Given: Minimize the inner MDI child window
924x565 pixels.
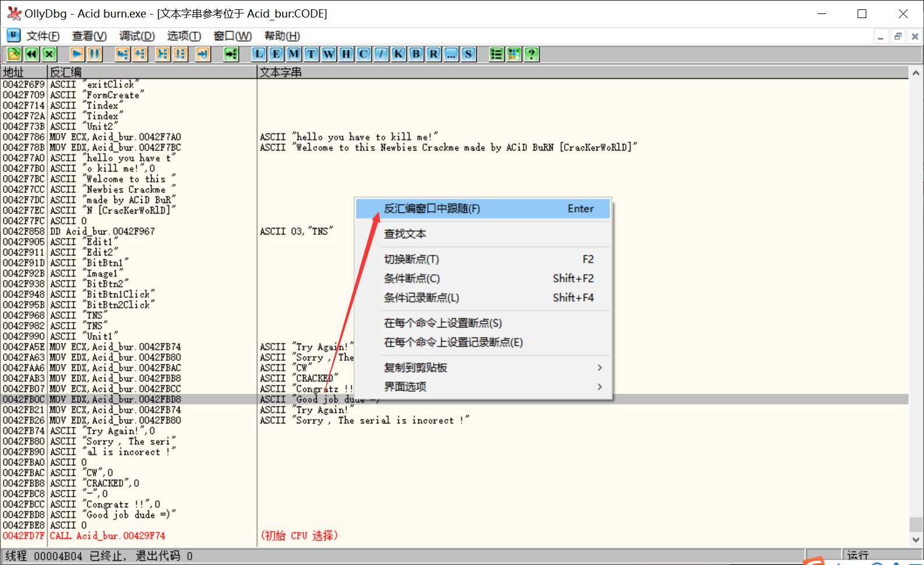Looking at the screenshot, I should pos(881,37).
